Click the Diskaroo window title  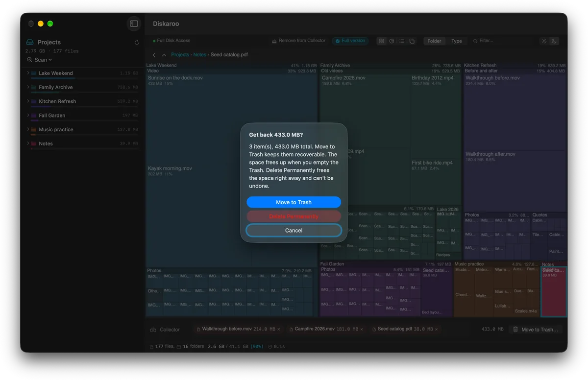[166, 24]
